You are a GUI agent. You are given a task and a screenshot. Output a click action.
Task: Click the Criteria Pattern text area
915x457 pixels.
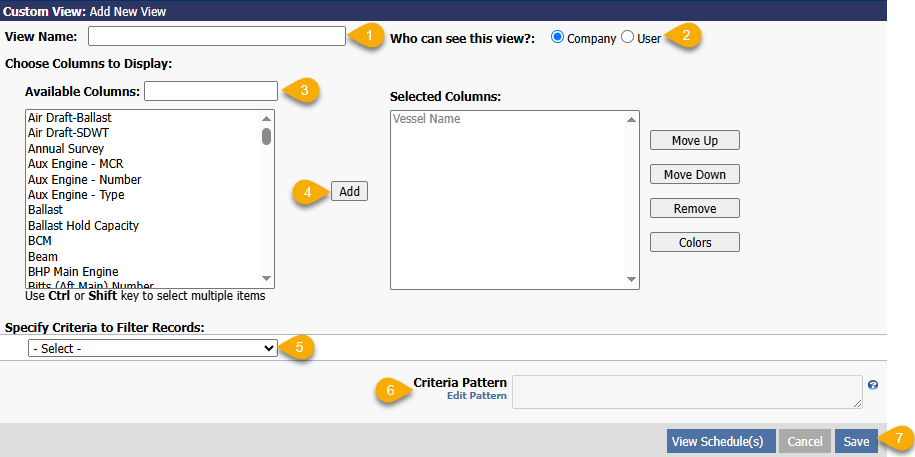(x=687, y=391)
